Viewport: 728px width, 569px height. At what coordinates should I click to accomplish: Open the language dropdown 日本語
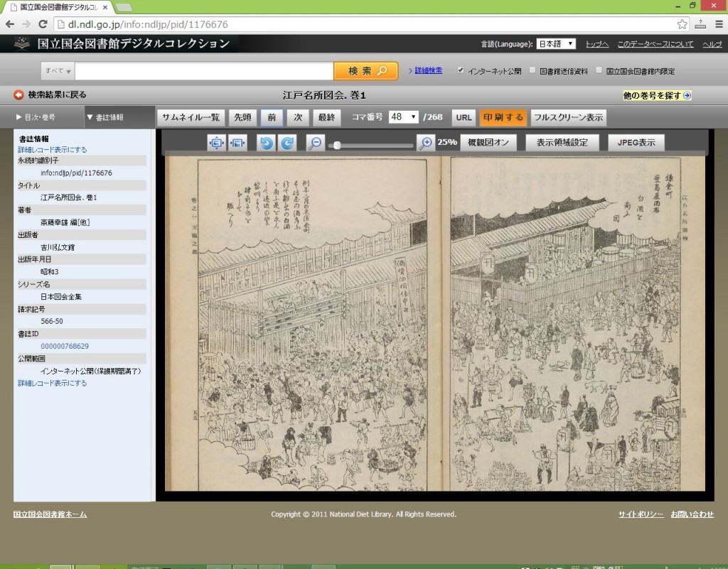click(x=556, y=43)
